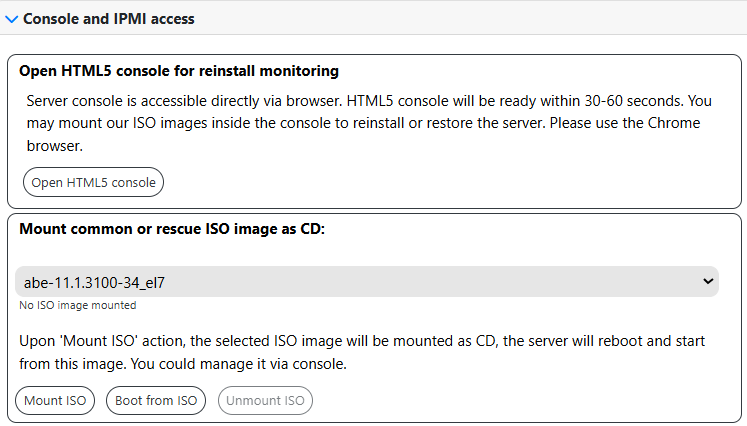
Task: Open the HTML5 console
Action: click(x=93, y=182)
